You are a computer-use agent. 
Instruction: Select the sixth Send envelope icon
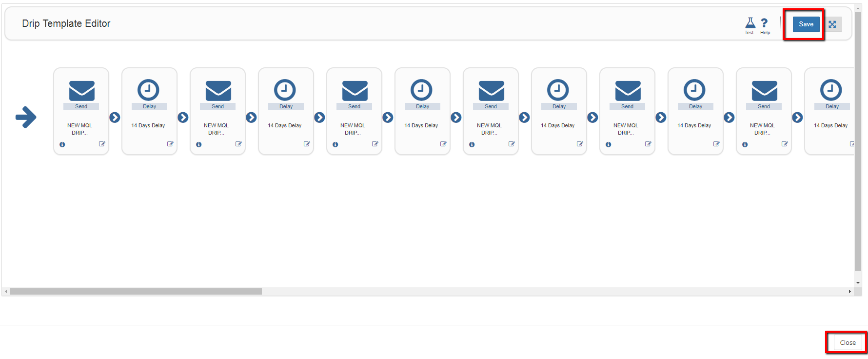[x=764, y=91]
